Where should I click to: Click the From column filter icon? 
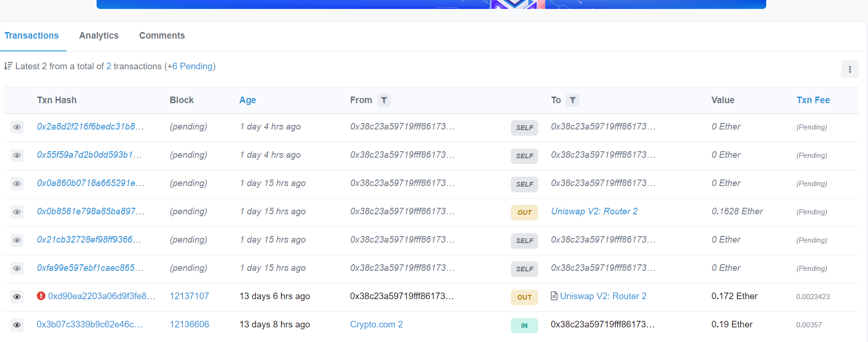click(x=384, y=100)
